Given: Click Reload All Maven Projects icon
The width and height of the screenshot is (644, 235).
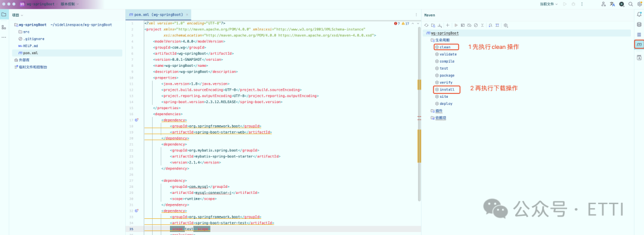Looking at the screenshot, I should [x=426, y=25].
